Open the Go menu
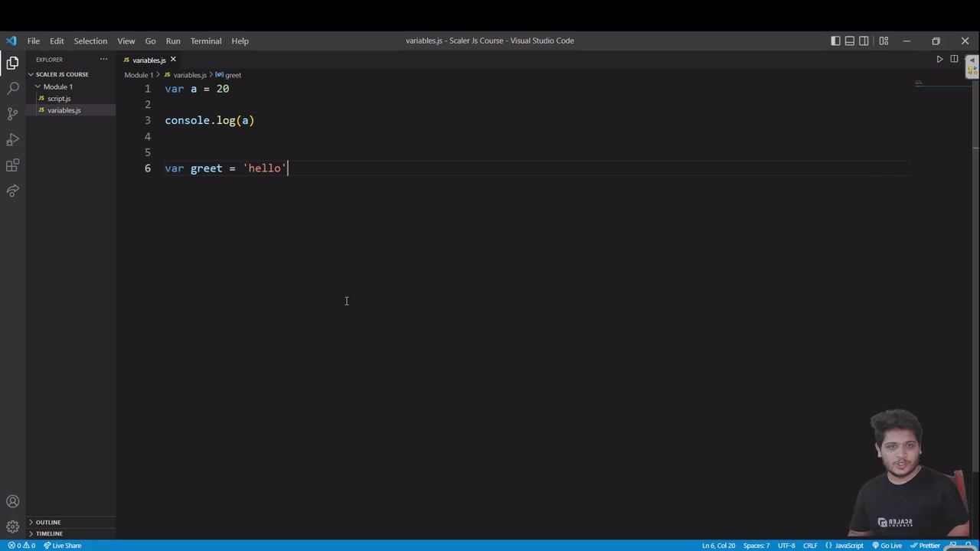Screen dimensions: 980x551 click(150, 41)
